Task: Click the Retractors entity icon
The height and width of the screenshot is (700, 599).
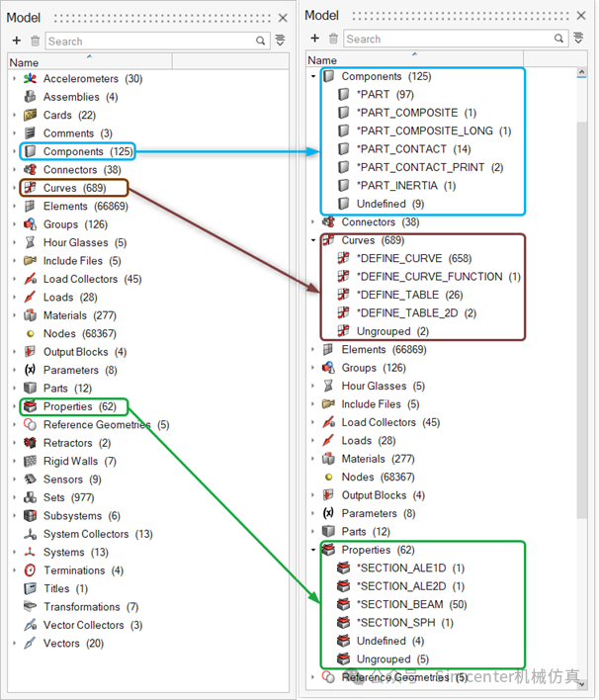Action: [x=31, y=443]
